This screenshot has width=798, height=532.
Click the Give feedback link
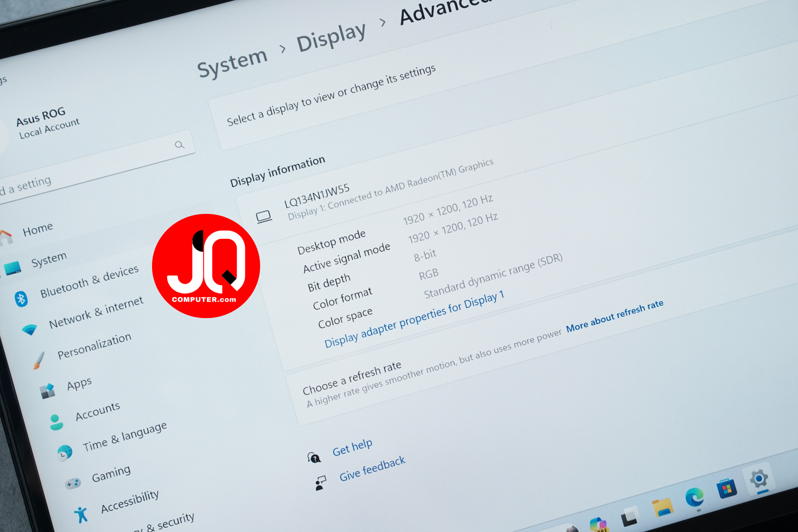tap(373, 469)
